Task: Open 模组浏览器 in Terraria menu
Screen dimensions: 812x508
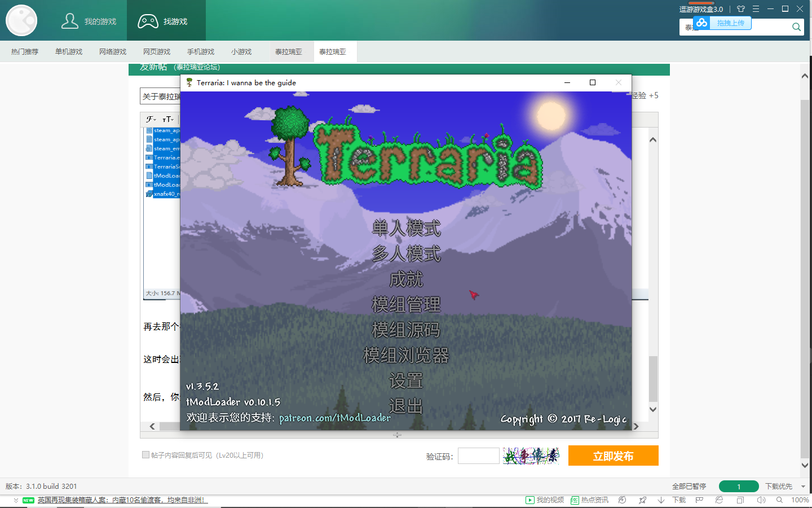Action: pyautogui.click(x=406, y=356)
